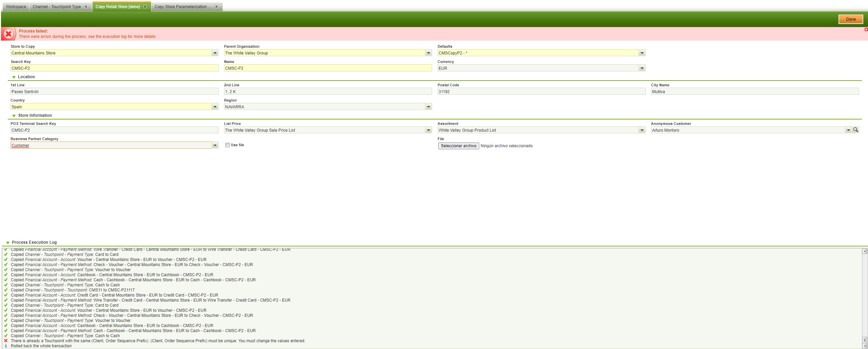Click the Seleccionar archivo file button
This screenshot has height=349, width=868.
coord(458,146)
